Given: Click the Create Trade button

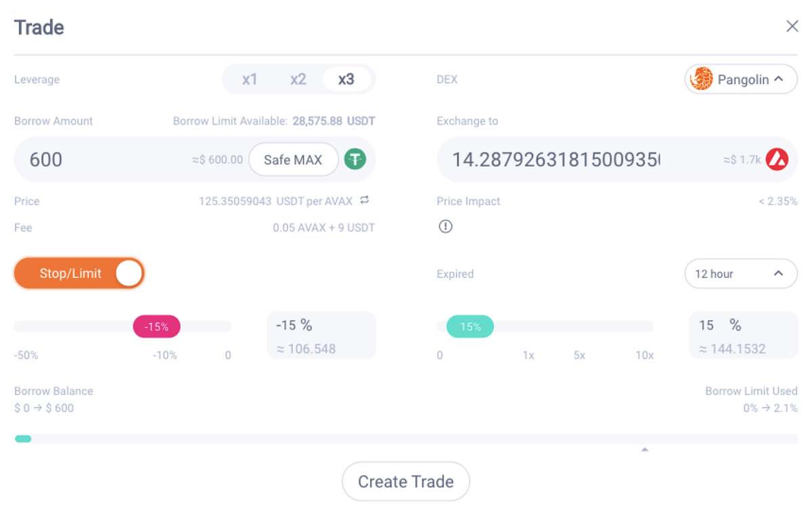Looking at the screenshot, I should tap(405, 481).
